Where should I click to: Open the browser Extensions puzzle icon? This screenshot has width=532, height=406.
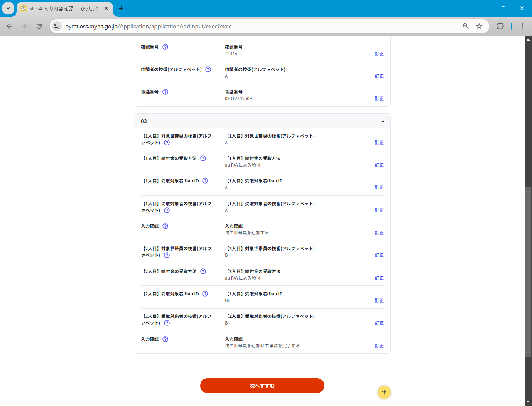click(x=500, y=26)
